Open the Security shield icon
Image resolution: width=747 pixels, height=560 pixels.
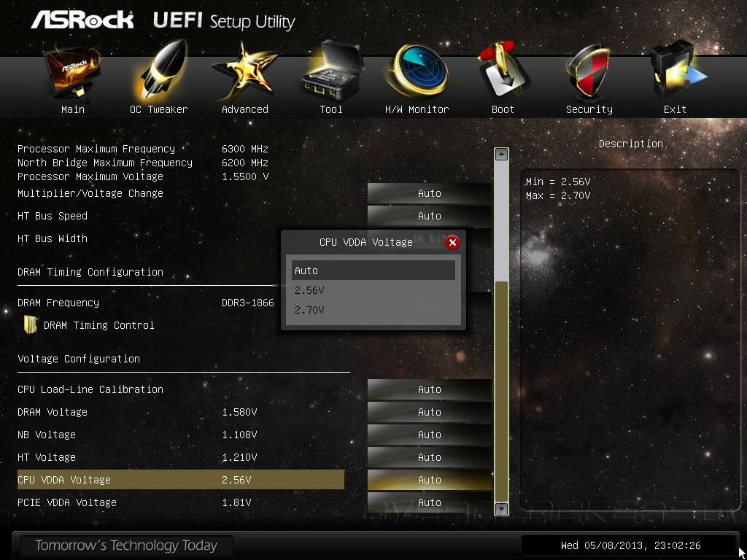(589, 71)
